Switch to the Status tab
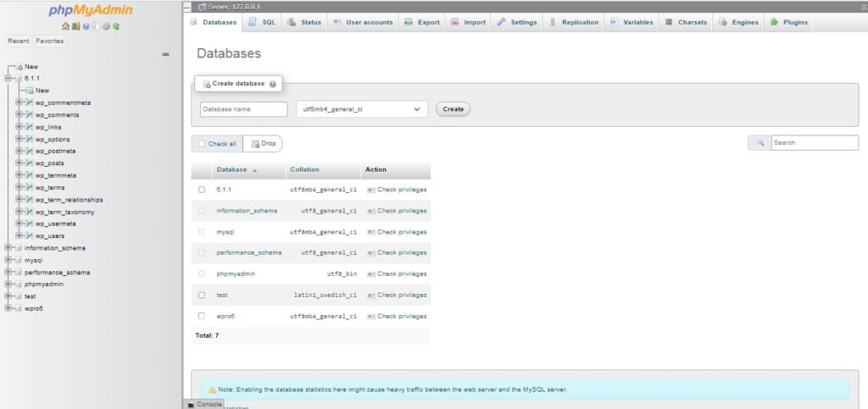 pos(304,23)
